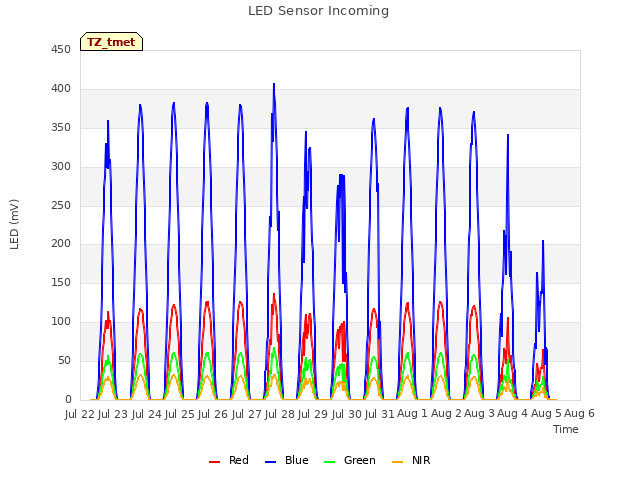Click the Jul 31 x-axis date label
640x480 pixels.
coord(380,414)
